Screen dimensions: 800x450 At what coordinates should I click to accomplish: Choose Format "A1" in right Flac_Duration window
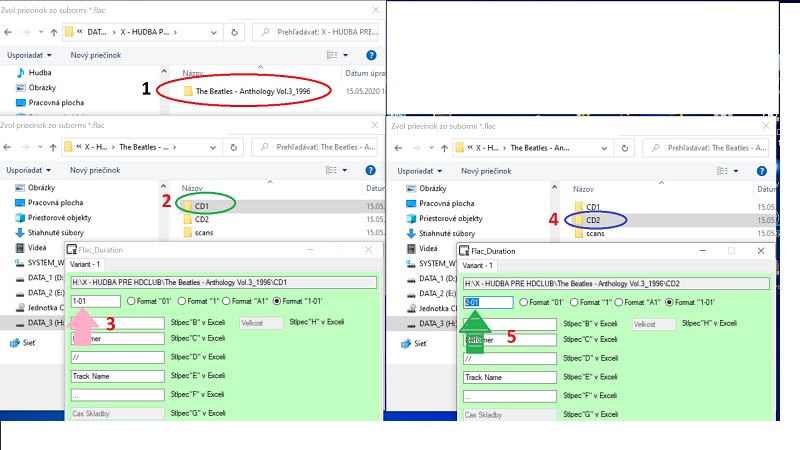click(x=619, y=303)
